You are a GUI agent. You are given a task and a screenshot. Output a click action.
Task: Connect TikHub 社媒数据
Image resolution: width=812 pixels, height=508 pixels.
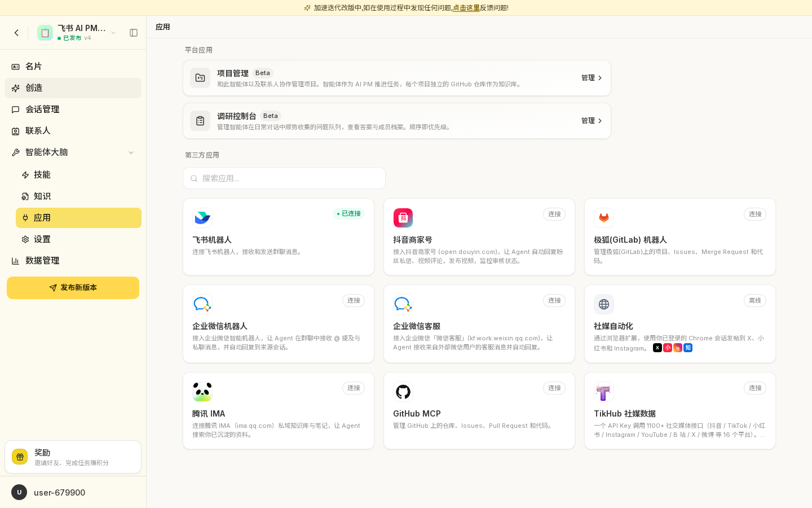755,388
